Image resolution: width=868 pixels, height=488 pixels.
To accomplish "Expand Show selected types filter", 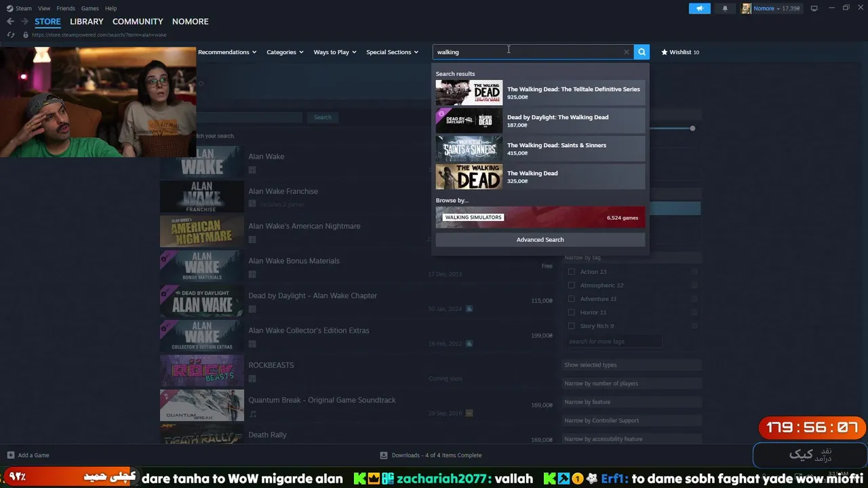I will coord(631,365).
